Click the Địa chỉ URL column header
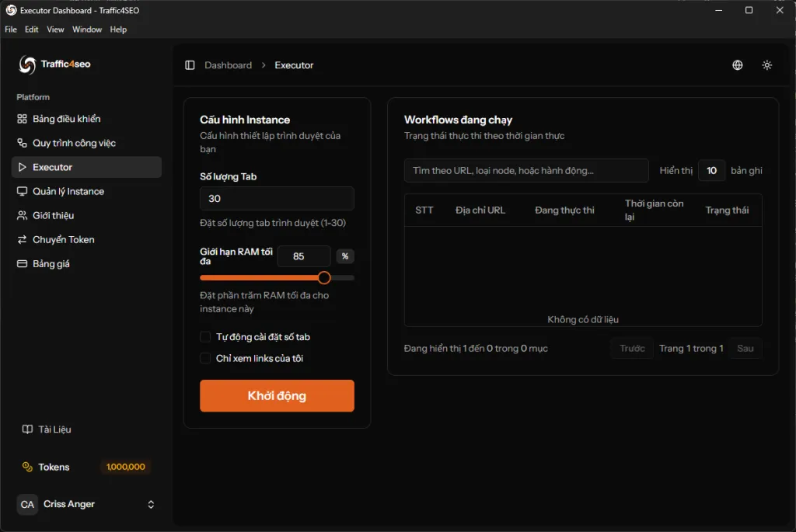This screenshot has height=532, width=796. pos(480,210)
